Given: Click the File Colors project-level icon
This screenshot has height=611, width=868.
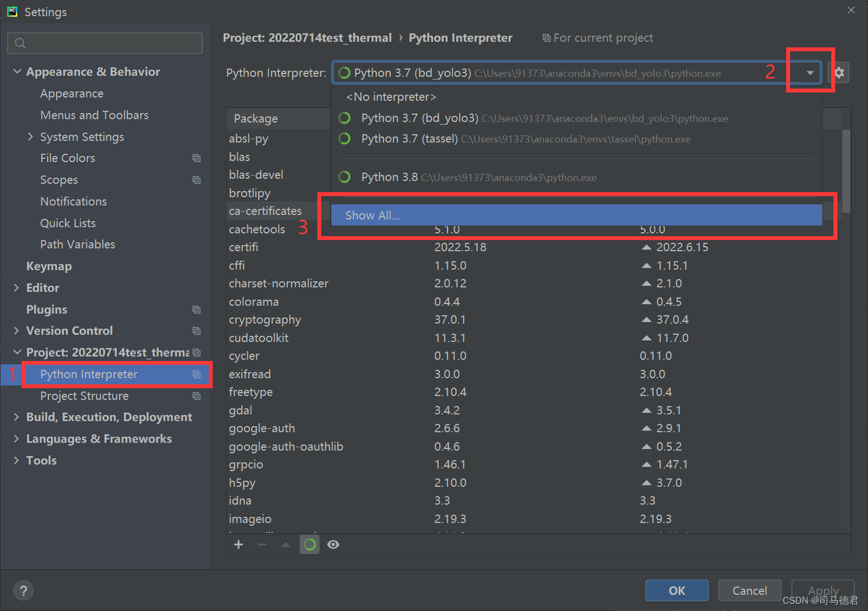Looking at the screenshot, I should [197, 158].
